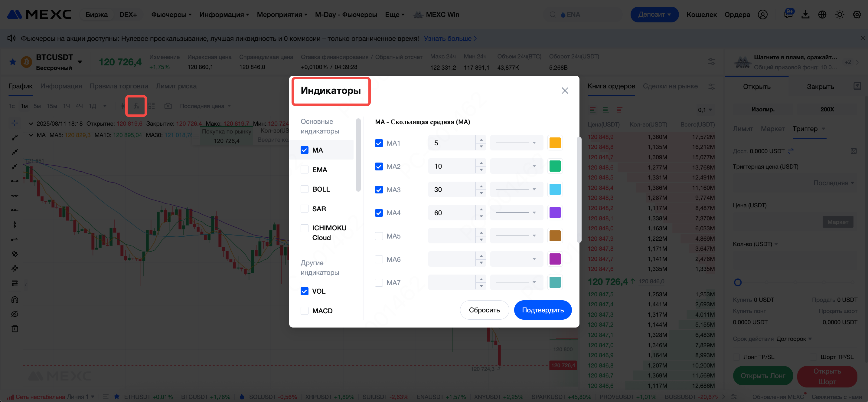868x402 pixels.
Task: Open the Фьючерсы menu dropdown
Action: (x=171, y=15)
